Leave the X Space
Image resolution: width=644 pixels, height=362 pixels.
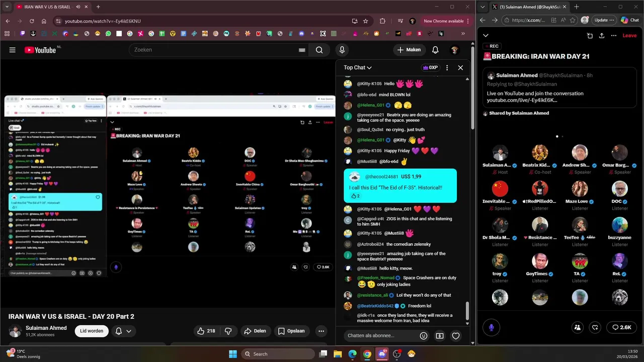pyautogui.click(x=629, y=35)
